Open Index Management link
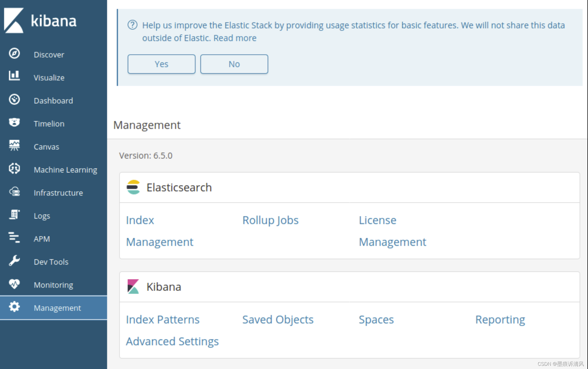 point(160,231)
